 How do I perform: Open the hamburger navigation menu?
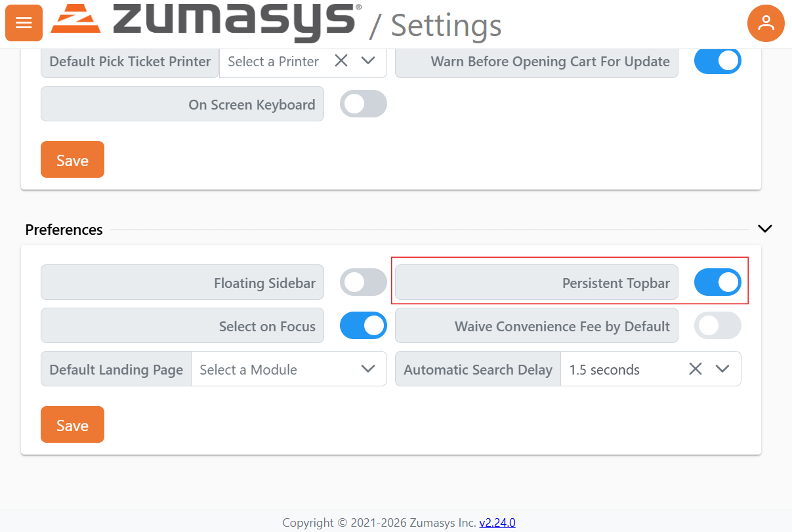(x=24, y=23)
